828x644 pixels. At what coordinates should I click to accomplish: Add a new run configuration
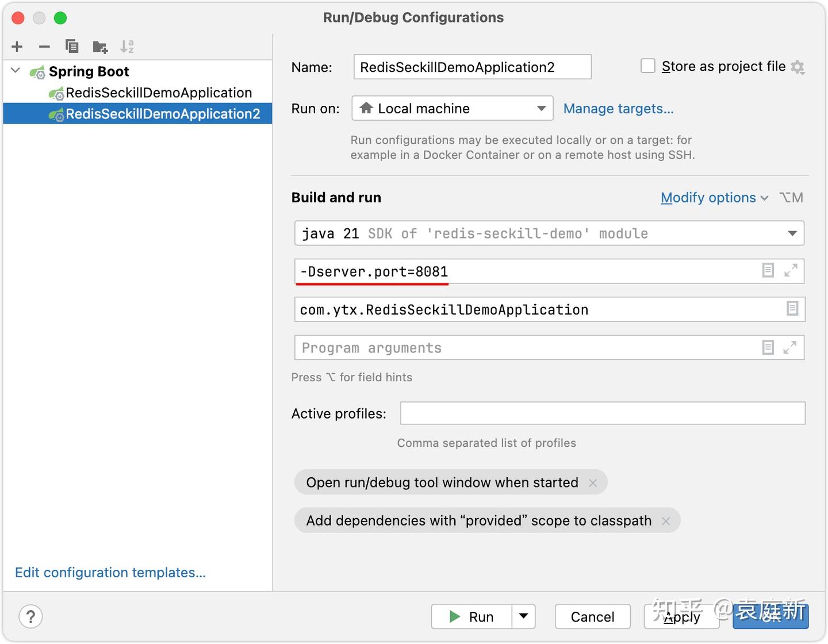tap(17, 47)
